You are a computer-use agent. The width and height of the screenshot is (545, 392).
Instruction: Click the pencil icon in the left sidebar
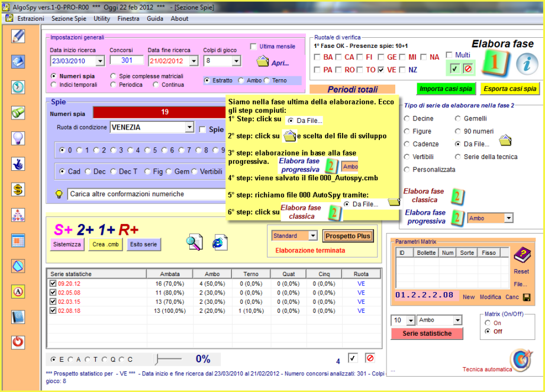click(x=18, y=36)
